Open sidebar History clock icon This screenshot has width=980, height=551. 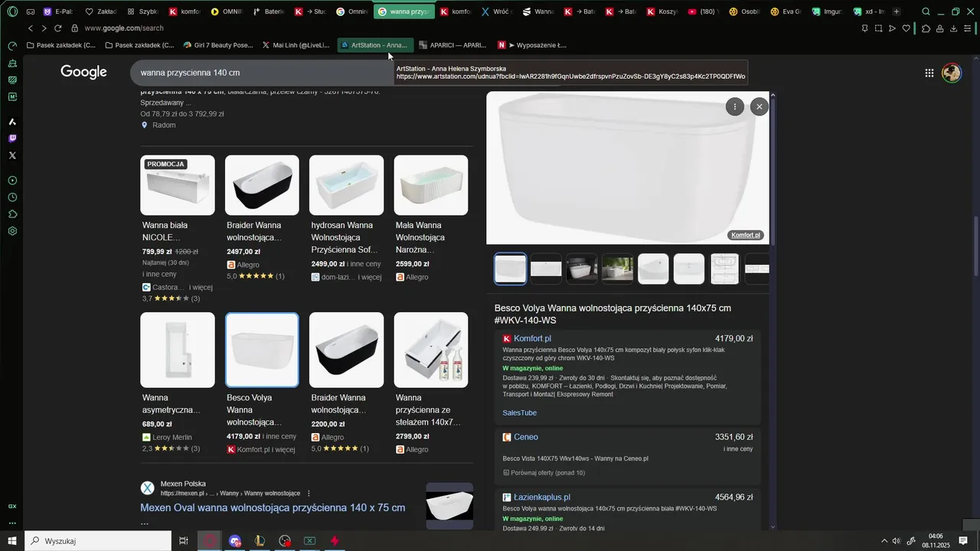12,197
